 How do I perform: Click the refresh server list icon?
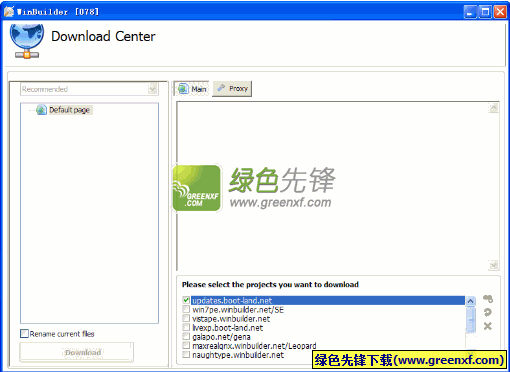coord(488,312)
